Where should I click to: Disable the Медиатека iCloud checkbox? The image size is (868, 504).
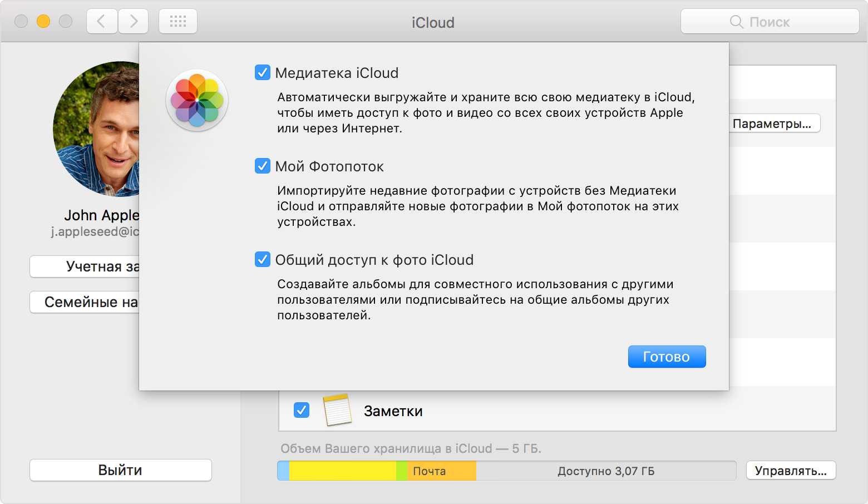click(263, 73)
